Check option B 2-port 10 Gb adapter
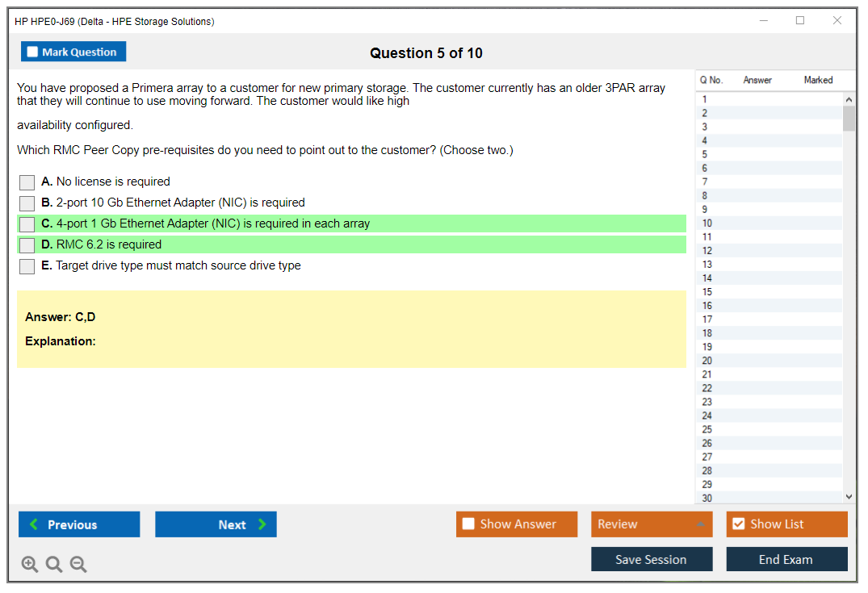The height and width of the screenshot is (593, 868). tap(27, 203)
